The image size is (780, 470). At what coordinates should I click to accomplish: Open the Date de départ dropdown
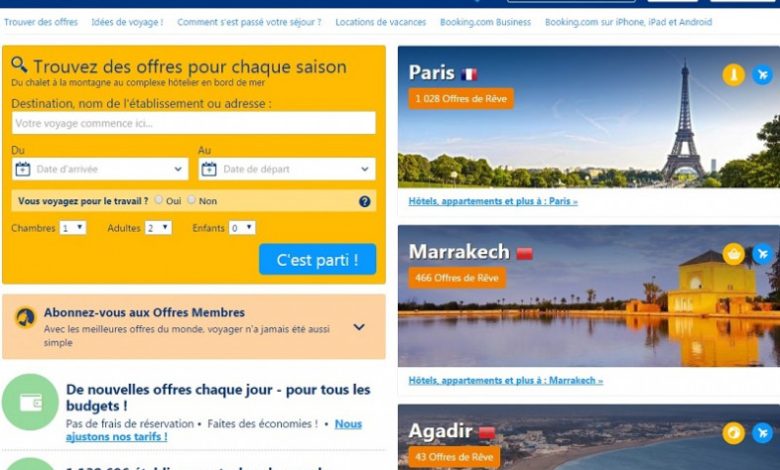[287, 169]
